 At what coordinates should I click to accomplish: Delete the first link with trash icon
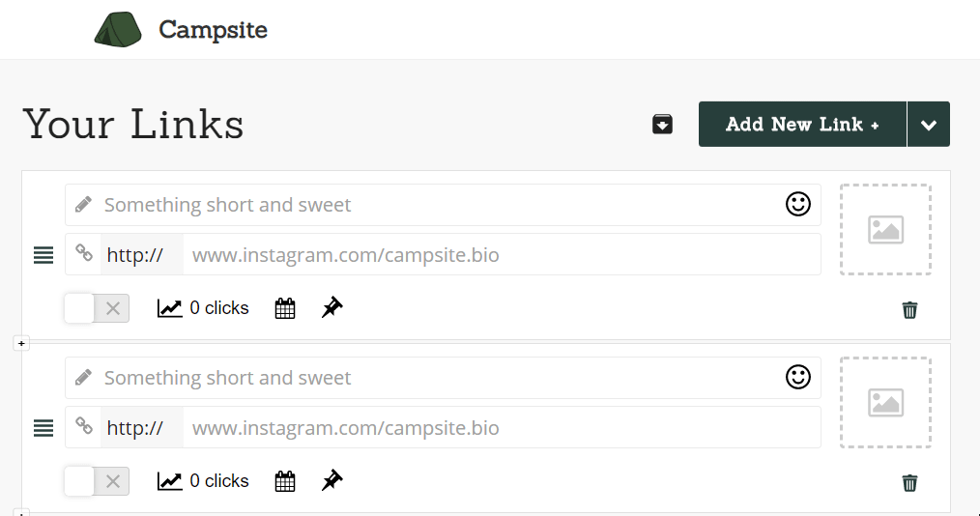coord(910,310)
